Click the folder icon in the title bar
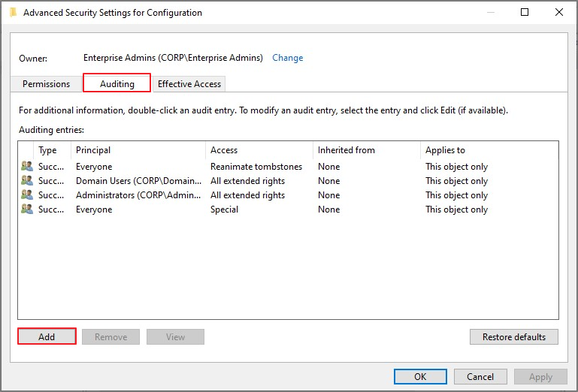The image size is (578, 392). point(14,13)
